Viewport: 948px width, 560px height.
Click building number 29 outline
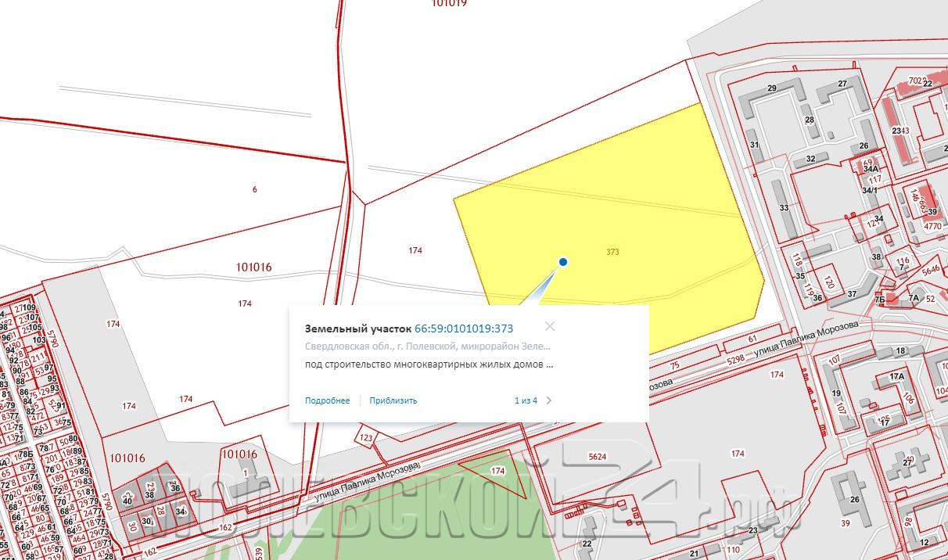point(772,88)
